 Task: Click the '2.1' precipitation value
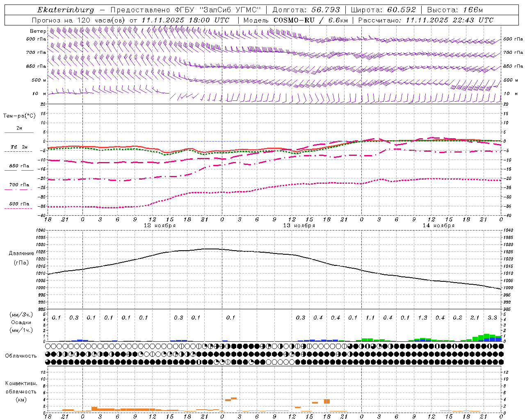(475, 318)
